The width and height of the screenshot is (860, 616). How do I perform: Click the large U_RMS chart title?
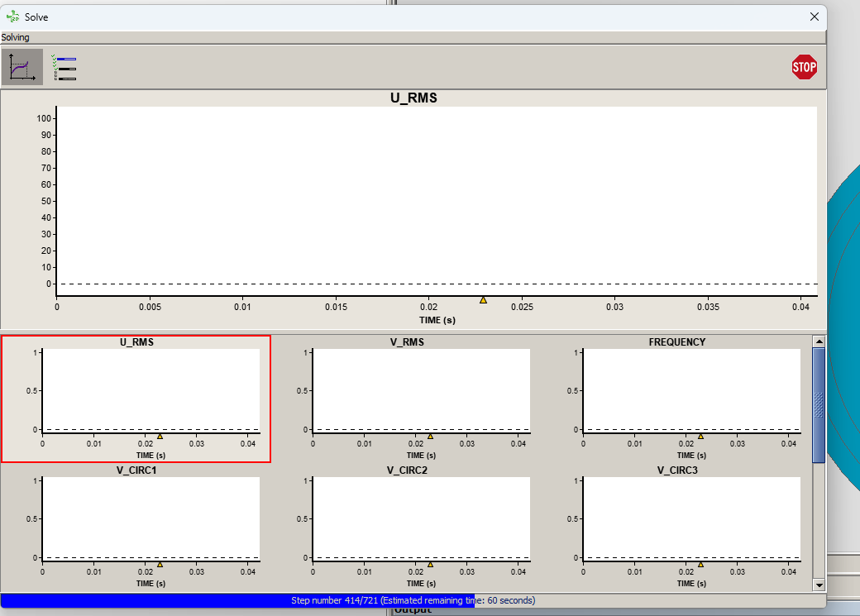click(413, 98)
